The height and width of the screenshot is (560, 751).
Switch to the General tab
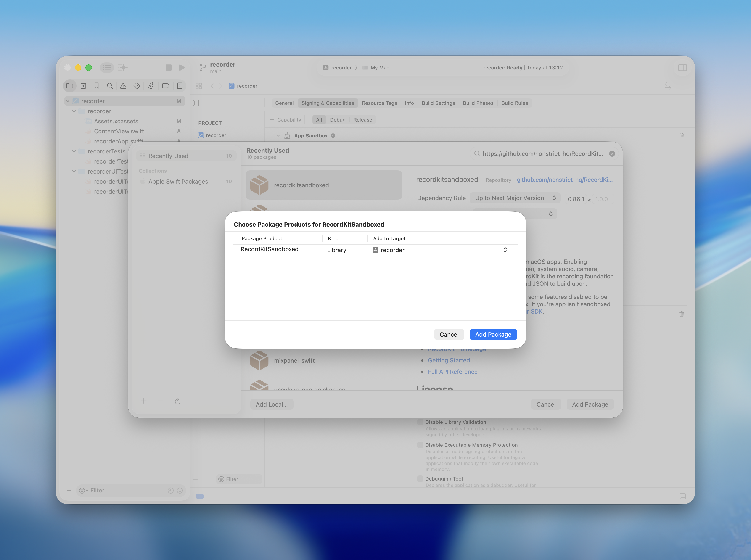(284, 103)
